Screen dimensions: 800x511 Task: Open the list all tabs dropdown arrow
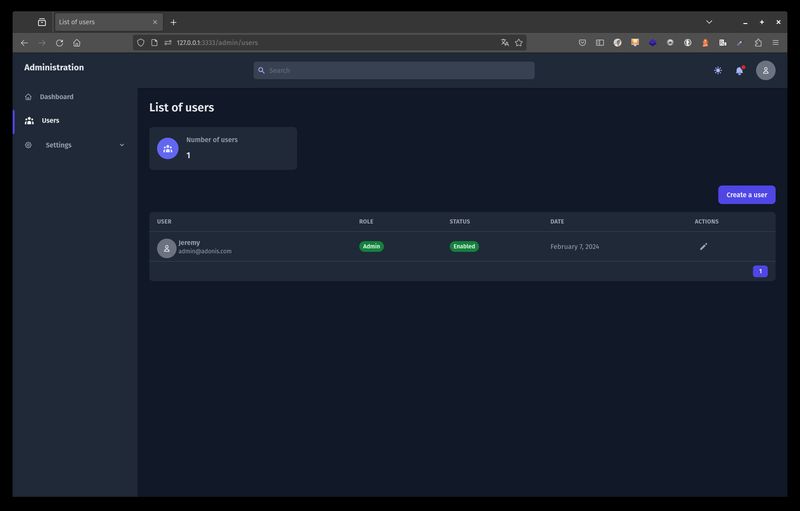click(x=709, y=22)
